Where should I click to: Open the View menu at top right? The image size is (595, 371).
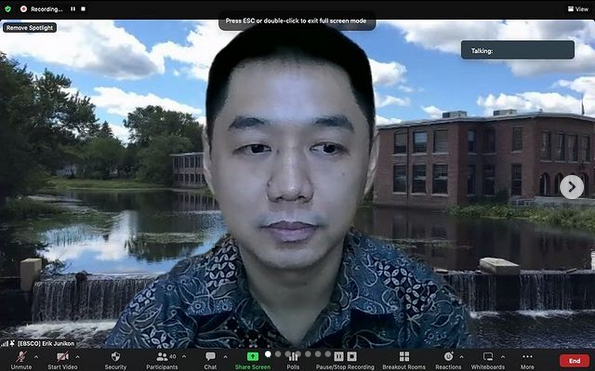[x=578, y=9]
